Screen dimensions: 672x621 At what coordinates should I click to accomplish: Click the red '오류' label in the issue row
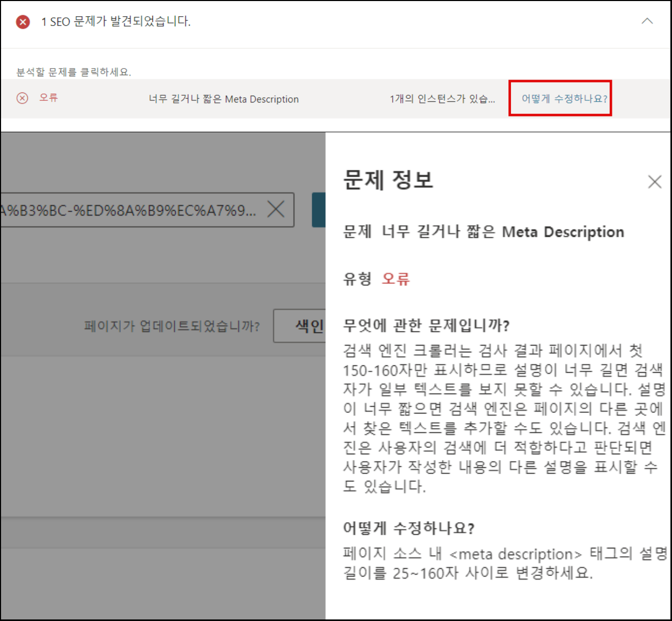pyautogui.click(x=49, y=98)
